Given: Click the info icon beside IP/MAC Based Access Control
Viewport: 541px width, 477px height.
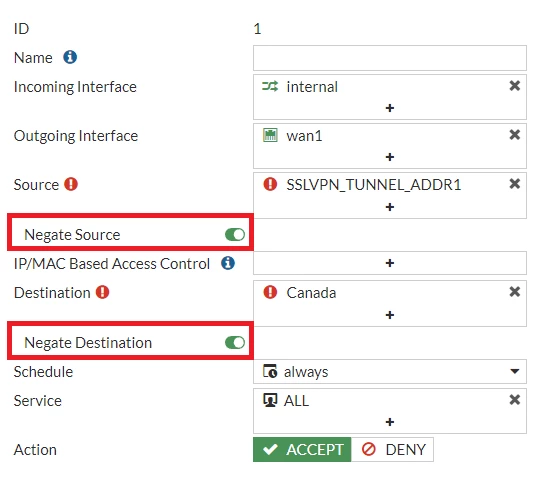Looking at the screenshot, I should 228,263.
